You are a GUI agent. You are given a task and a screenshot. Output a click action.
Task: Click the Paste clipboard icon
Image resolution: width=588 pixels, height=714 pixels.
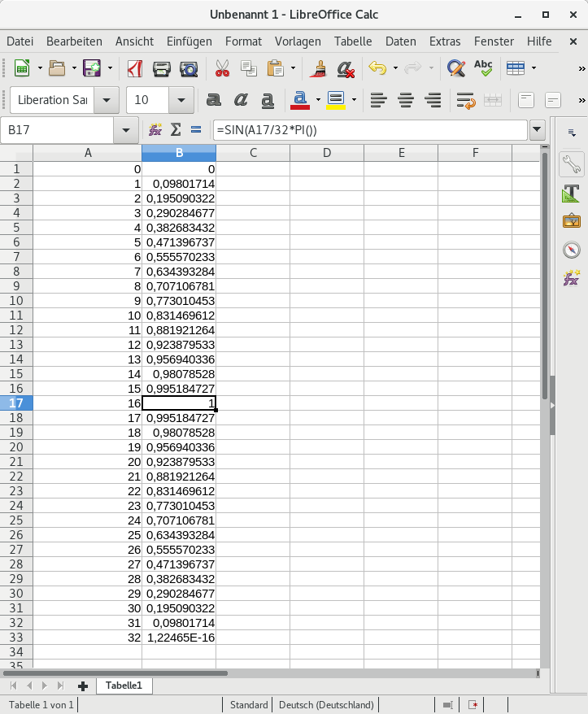[x=276, y=68]
